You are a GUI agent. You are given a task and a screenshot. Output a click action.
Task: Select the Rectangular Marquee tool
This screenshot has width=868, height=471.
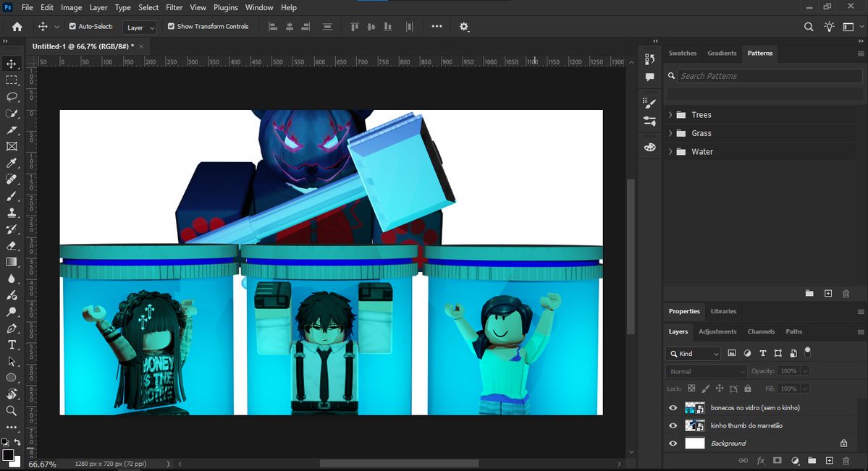point(12,80)
